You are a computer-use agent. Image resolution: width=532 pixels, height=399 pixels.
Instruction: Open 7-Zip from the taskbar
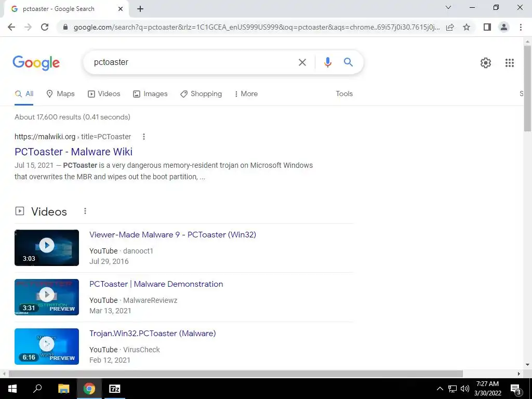point(115,389)
